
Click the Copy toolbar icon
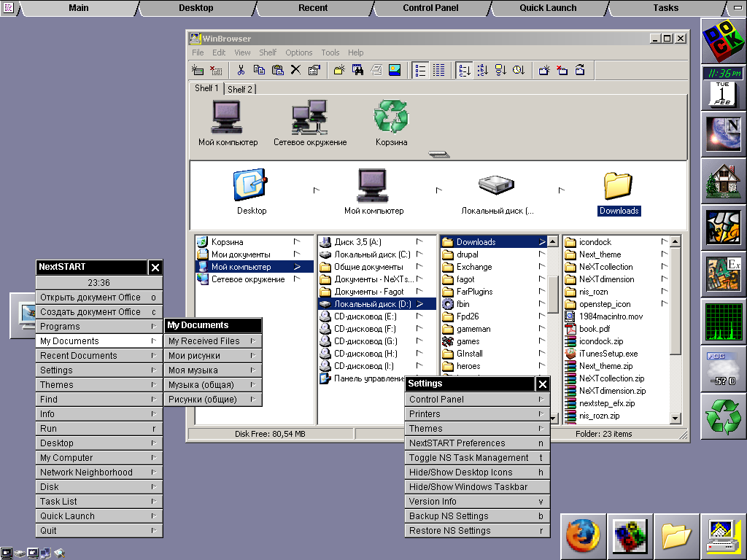[x=259, y=71]
